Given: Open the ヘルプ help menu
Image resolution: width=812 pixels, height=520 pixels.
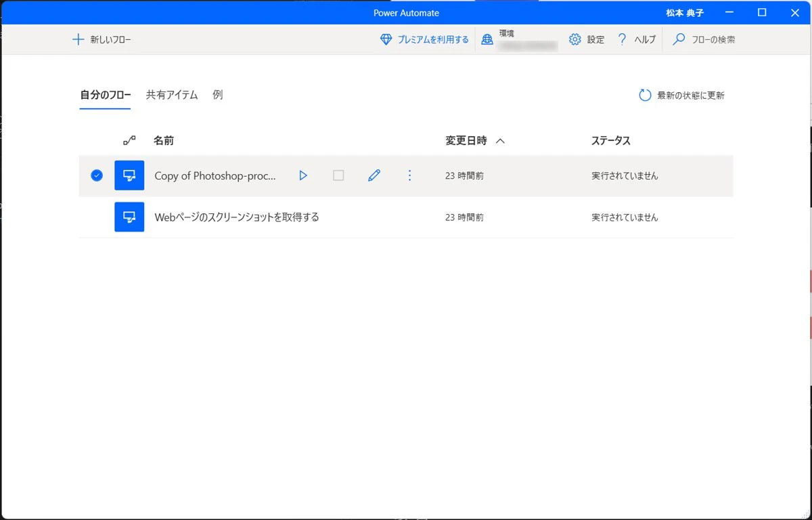Looking at the screenshot, I should 636,39.
